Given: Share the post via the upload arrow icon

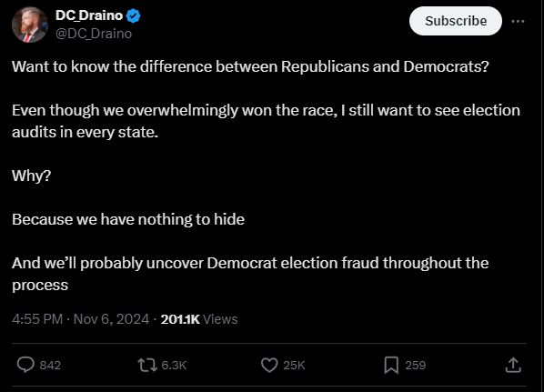Looking at the screenshot, I should [513, 365].
